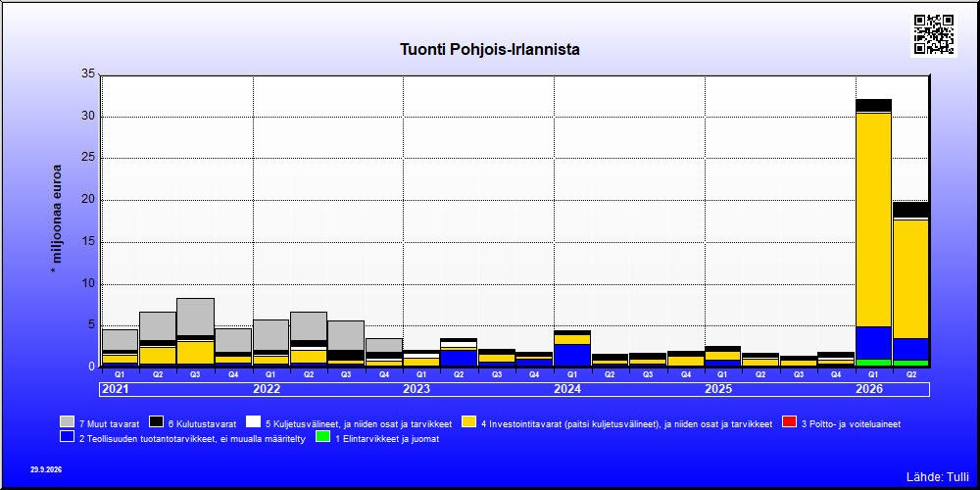Click the y-axis value '20'
The image size is (980, 490).
(x=88, y=200)
